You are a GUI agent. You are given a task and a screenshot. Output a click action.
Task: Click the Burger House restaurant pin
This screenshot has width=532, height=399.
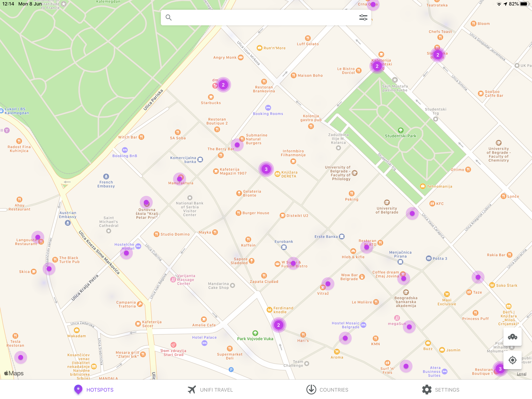[238, 213]
